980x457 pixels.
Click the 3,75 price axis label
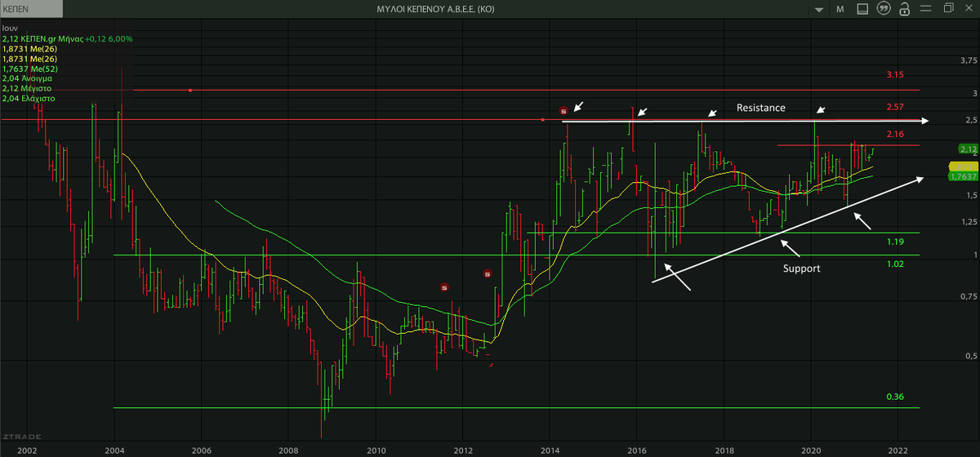[x=969, y=60]
